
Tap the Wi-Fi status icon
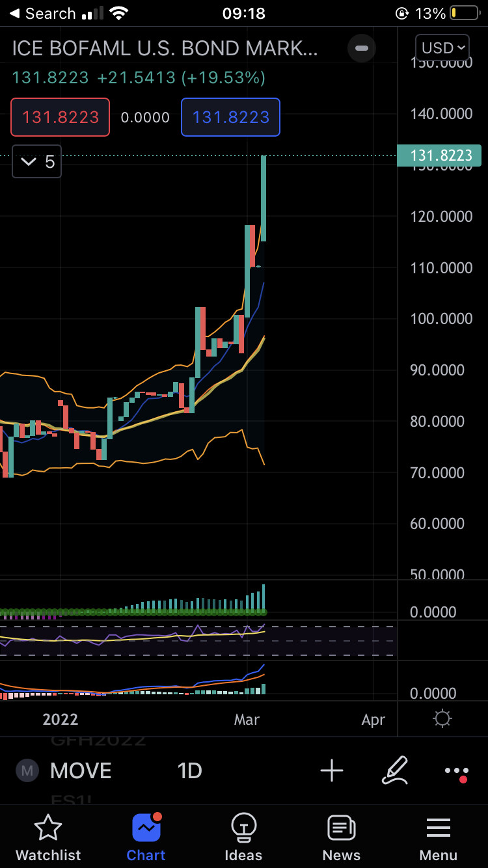pos(118,13)
